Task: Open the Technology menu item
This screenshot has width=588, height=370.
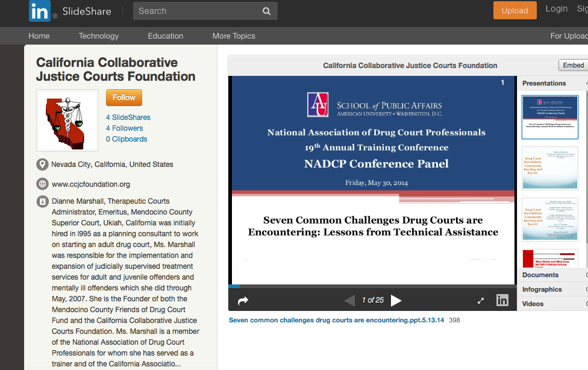Action: pos(99,36)
